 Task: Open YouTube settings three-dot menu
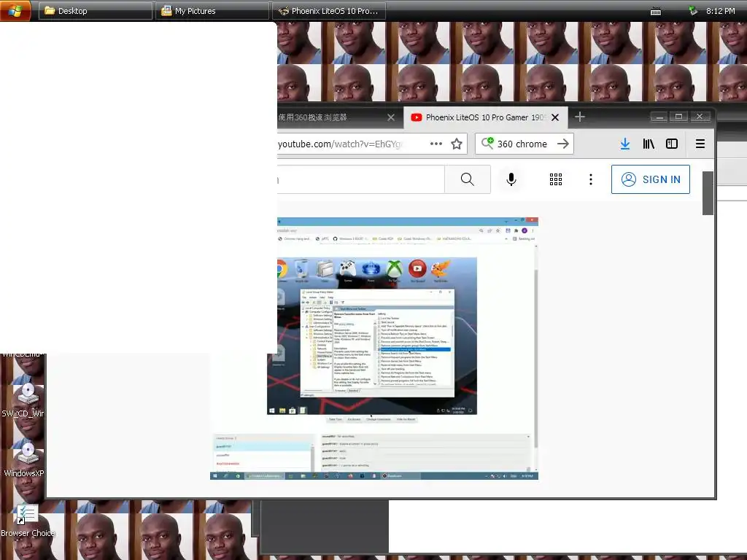point(591,179)
